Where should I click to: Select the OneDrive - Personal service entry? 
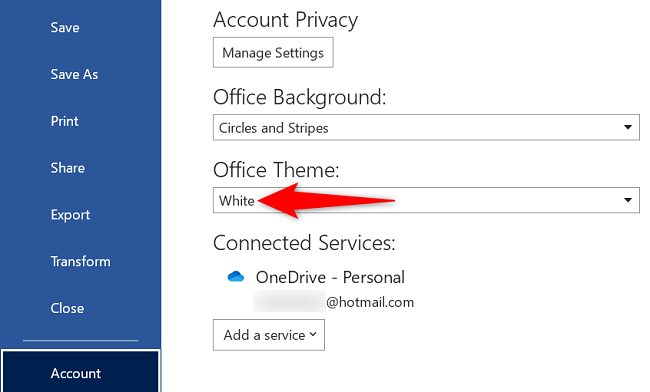point(330,277)
